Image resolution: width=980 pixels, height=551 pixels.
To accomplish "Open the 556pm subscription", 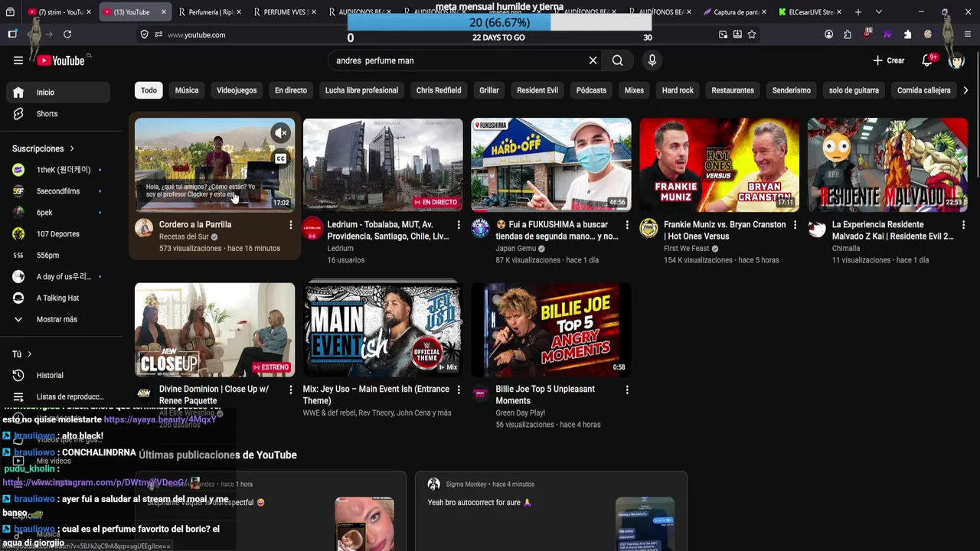I will point(58,255).
